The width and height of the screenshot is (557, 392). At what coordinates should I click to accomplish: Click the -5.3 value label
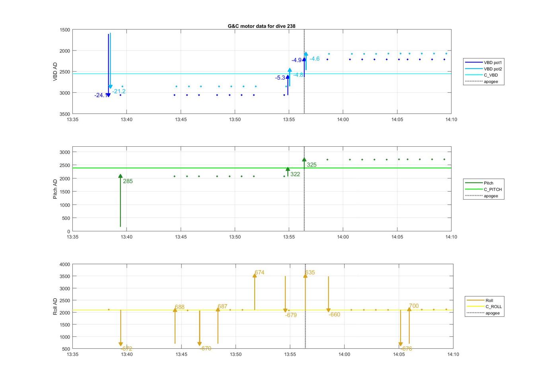tap(280, 78)
